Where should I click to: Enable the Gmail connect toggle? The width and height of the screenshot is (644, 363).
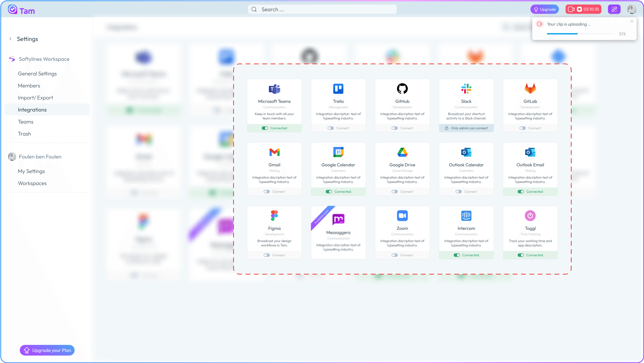(266, 192)
